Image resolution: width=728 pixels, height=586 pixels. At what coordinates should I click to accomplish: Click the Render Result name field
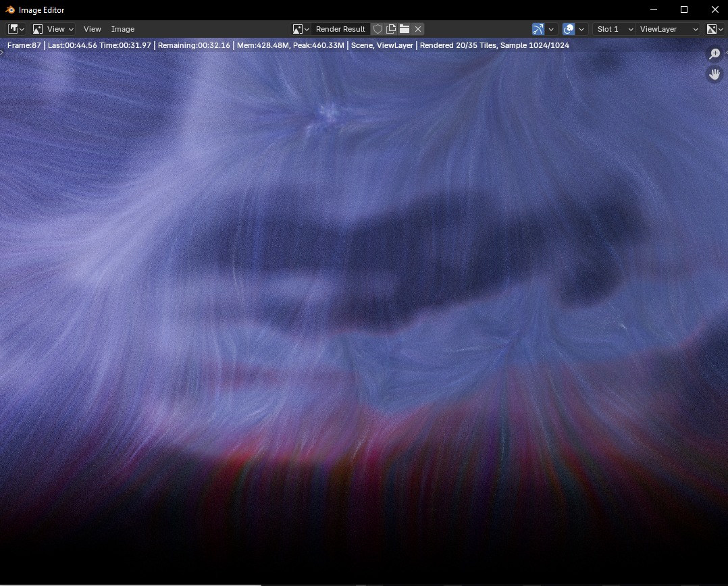(340, 29)
